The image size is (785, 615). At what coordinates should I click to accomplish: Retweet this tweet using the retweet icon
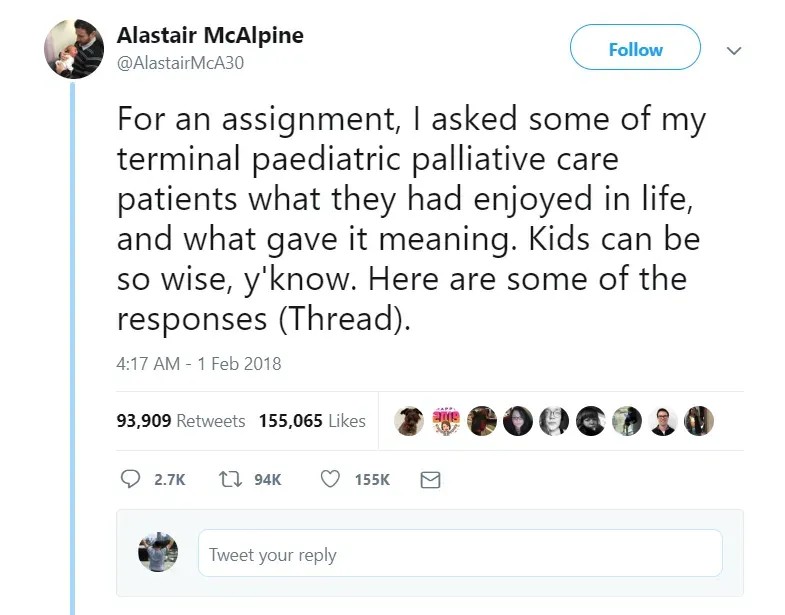coord(230,480)
